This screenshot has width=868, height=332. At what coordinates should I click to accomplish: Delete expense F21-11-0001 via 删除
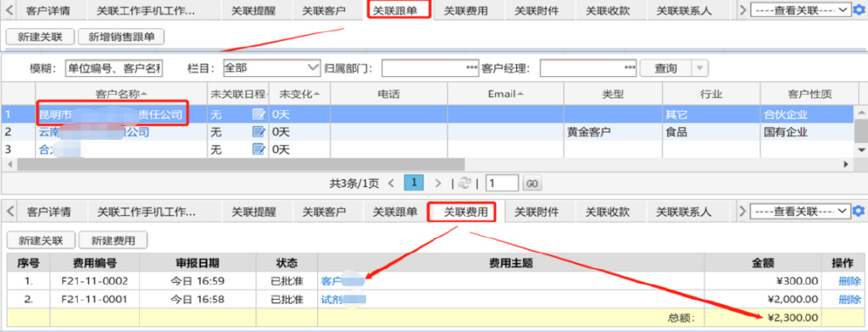point(849,299)
